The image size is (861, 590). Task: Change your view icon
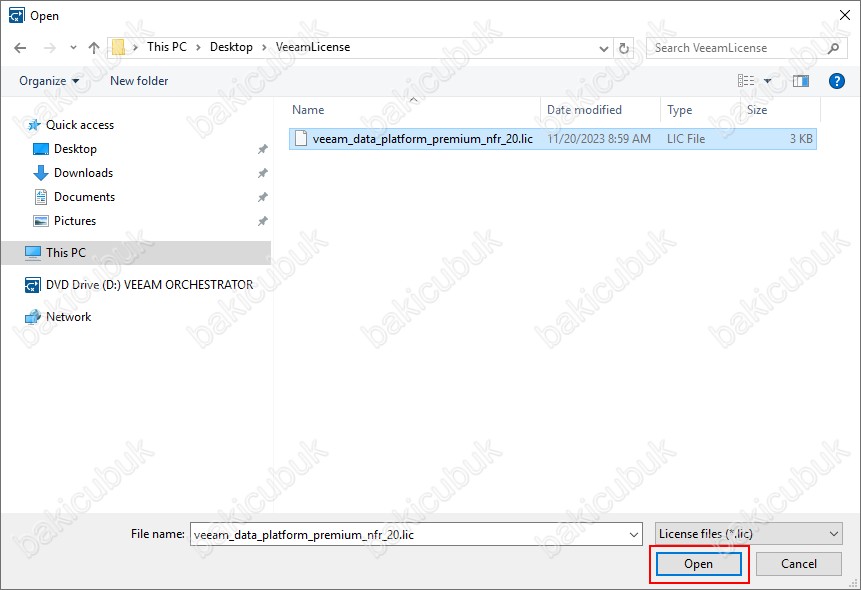(x=746, y=81)
